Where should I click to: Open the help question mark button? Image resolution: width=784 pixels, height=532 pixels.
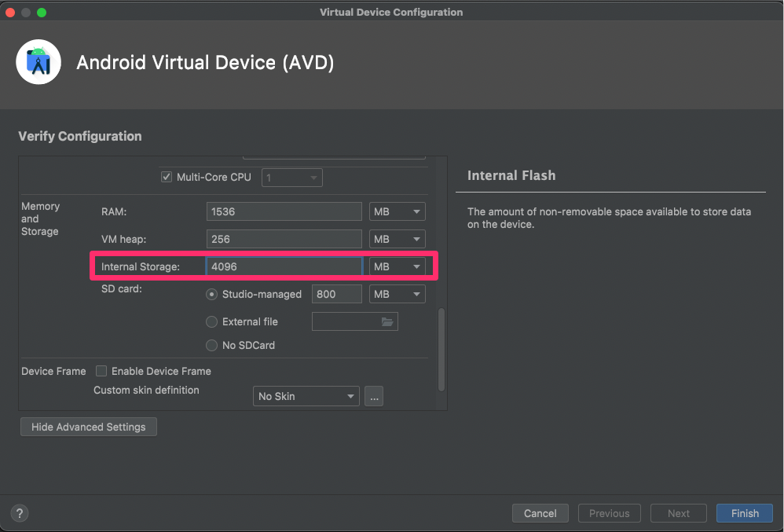(x=20, y=513)
